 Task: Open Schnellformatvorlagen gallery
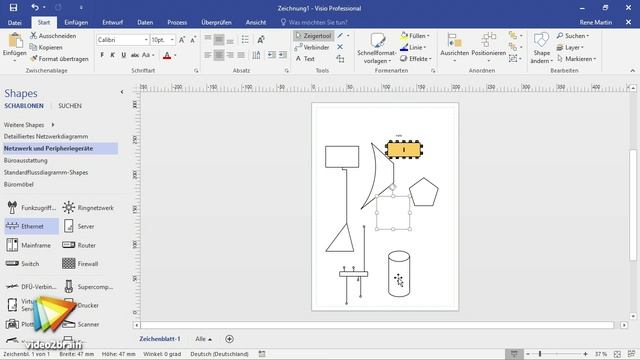[376, 49]
